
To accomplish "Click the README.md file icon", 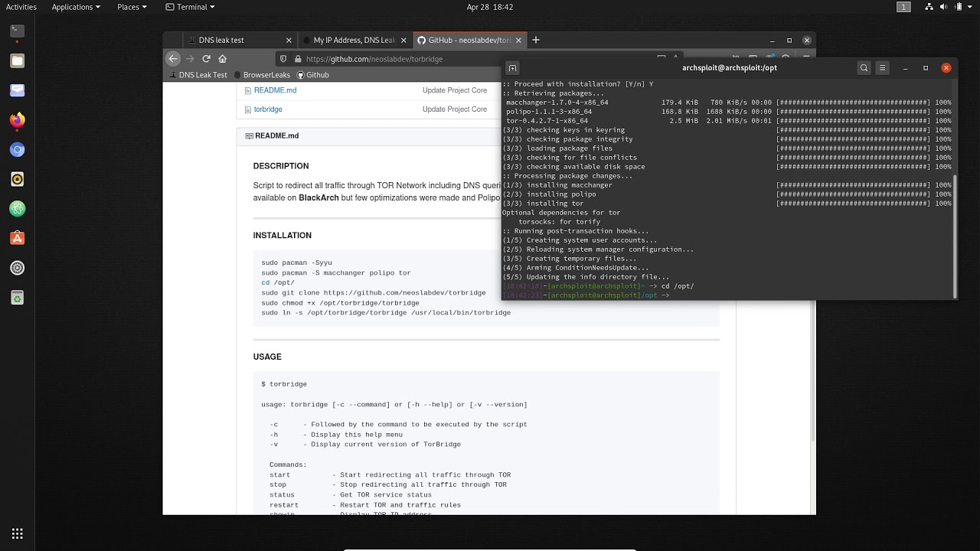I will pyautogui.click(x=248, y=90).
